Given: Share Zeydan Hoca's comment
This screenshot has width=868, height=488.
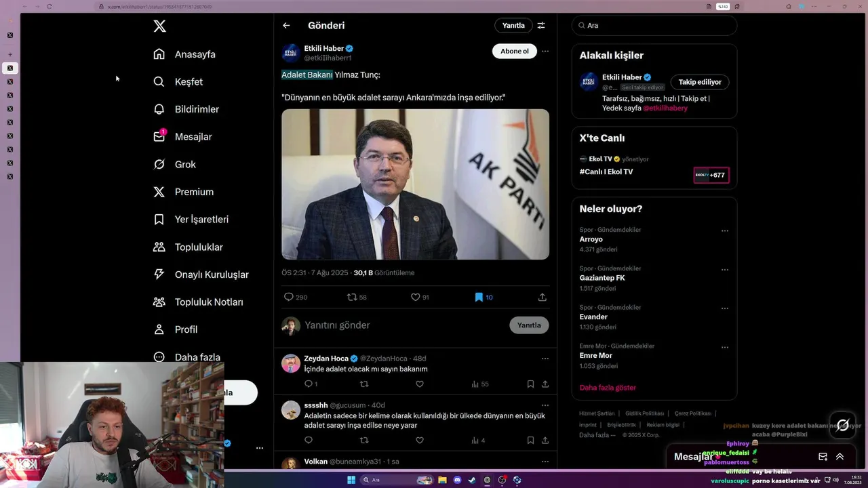Looking at the screenshot, I should coord(545,384).
